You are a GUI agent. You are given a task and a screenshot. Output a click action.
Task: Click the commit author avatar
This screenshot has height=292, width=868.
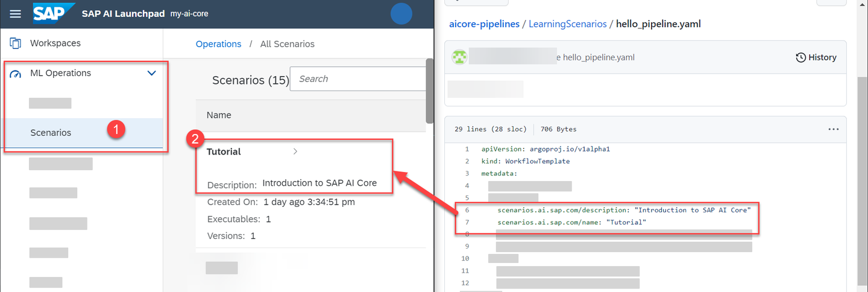(x=459, y=57)
